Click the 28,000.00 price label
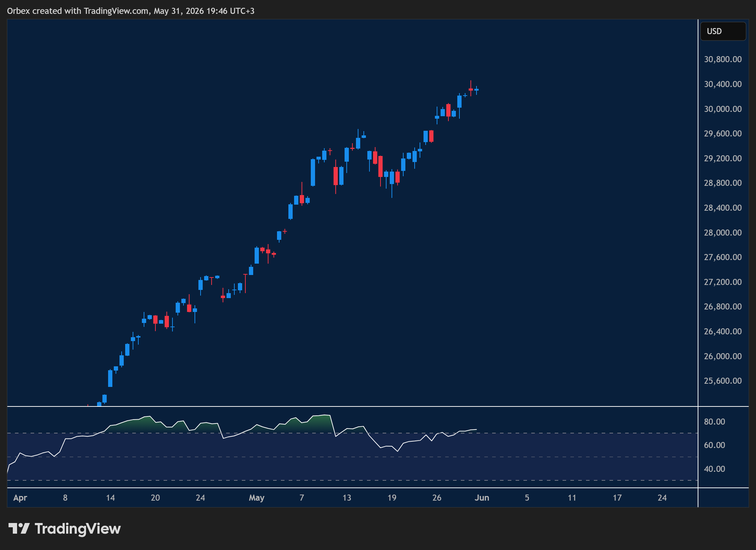The image size is (756, 550). [x=723, y=233]
